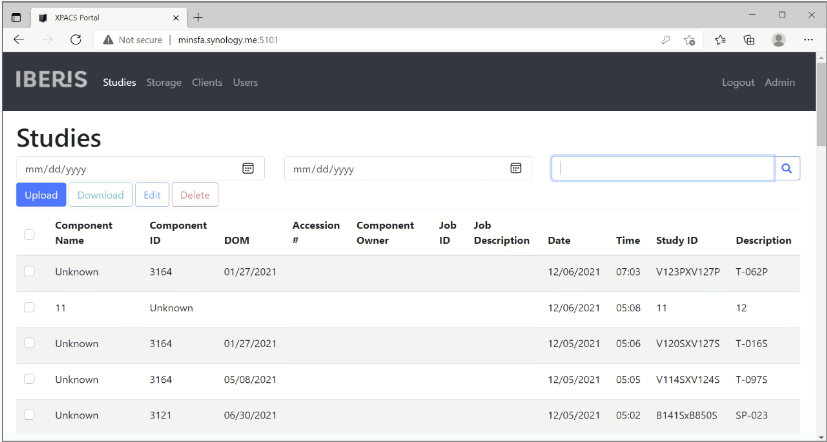The width and height of the screenshot is (827, 442).
Task: Click the Delete button
Action: 195,195
